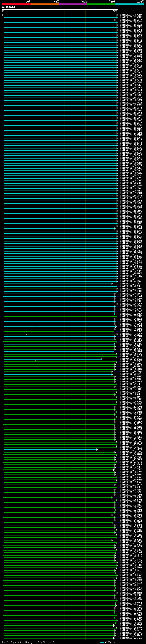This screenshot has width=146, height=644.
Task: Click label UniRef100_Q75JD5
Action: point(131,331)
